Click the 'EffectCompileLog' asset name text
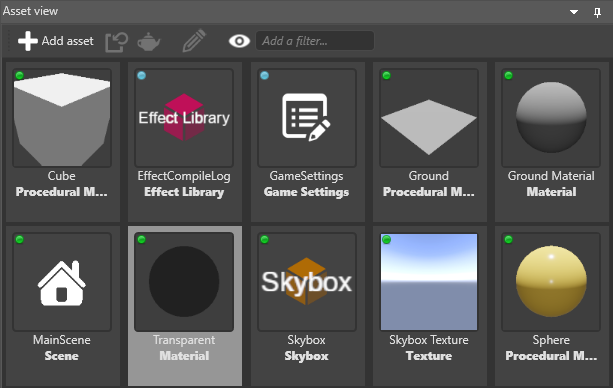Image resolution: width=613 pixels, height=388 pixels. [184, 176]
